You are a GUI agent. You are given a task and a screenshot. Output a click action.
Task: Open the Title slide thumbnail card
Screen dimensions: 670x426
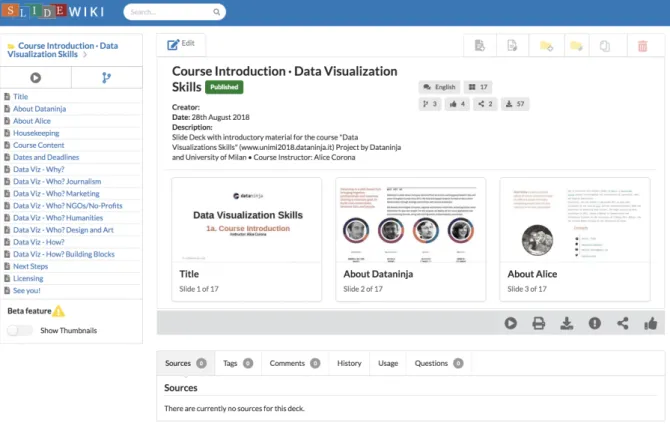tap(247, 239)
